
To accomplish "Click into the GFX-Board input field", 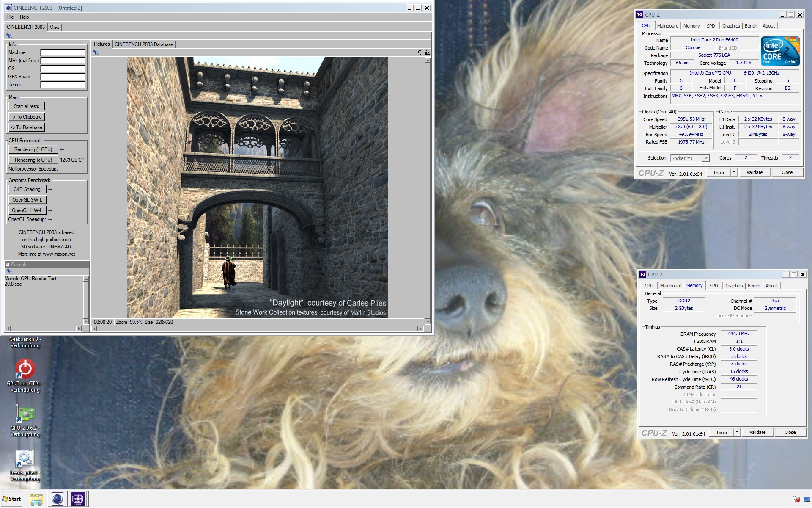I will pyautogui.click(x=63, y=77).
